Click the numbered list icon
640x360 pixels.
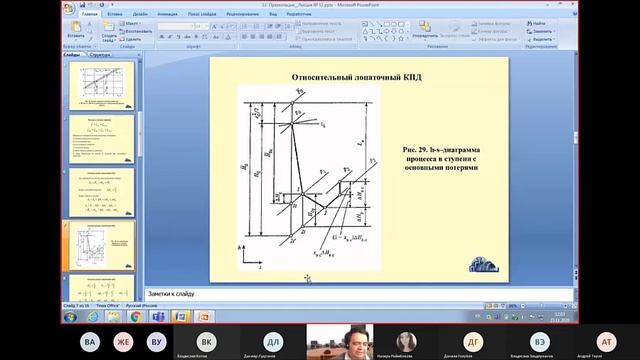(x=256, y=27)
